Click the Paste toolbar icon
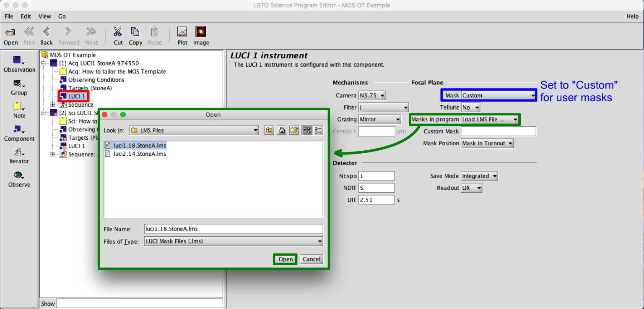The width and height of the screenshot is (644, 309). click(x=154, y=32)
